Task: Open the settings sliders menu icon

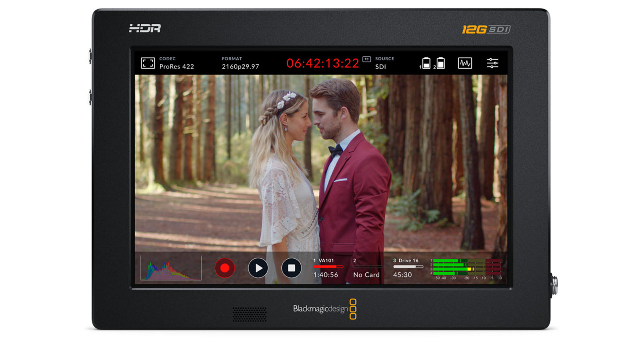Action: (x=492, y=63)
